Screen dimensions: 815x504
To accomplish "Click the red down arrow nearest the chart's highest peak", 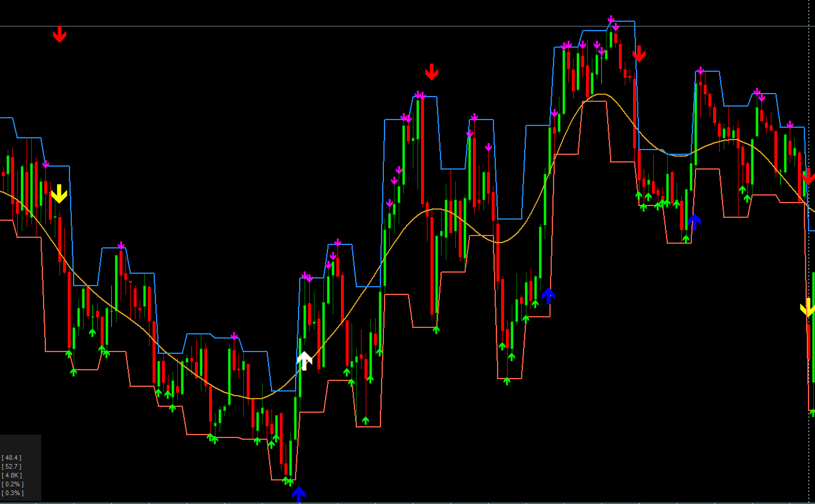I will tap(639, 54).
